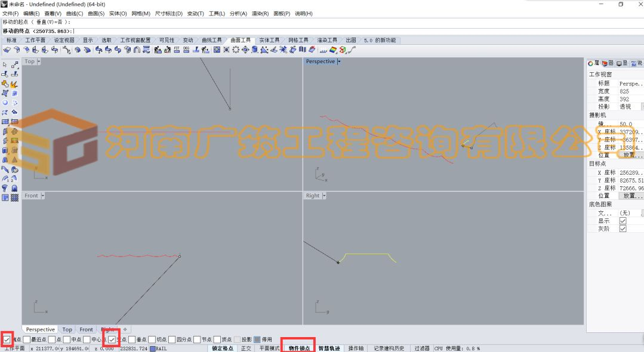This screenshot has width=644, height=352.
Task: Toggle the 停用 disable osnap checkbox
Action: click(257, 339)
